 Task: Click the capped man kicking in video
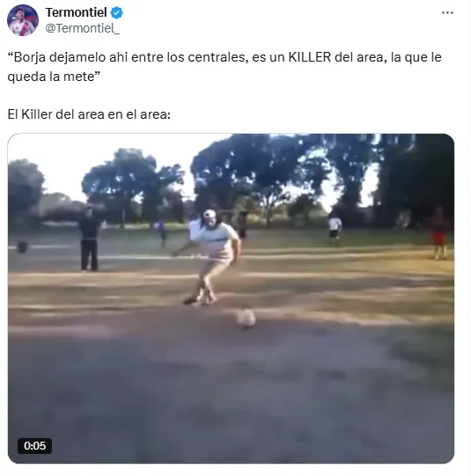point(210,257)
